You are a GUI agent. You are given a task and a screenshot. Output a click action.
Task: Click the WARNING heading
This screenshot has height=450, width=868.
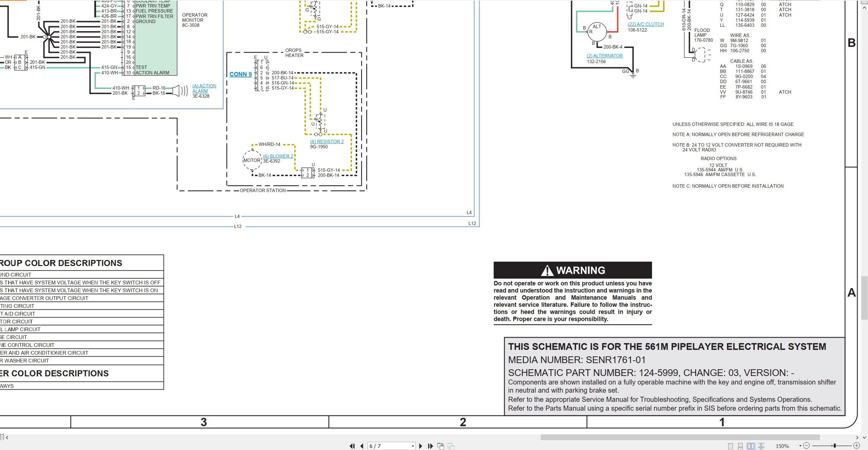point(573,270)
